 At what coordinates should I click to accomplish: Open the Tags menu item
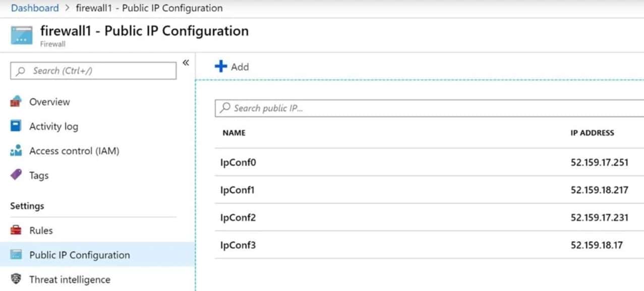point(39,176)
